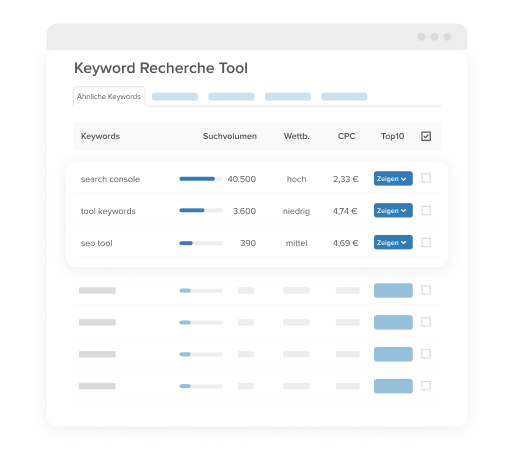This screenshot has width=514, height=451.
Task: Switch to the Ähnliche Keywords tab
Action: tap(109, 96)
